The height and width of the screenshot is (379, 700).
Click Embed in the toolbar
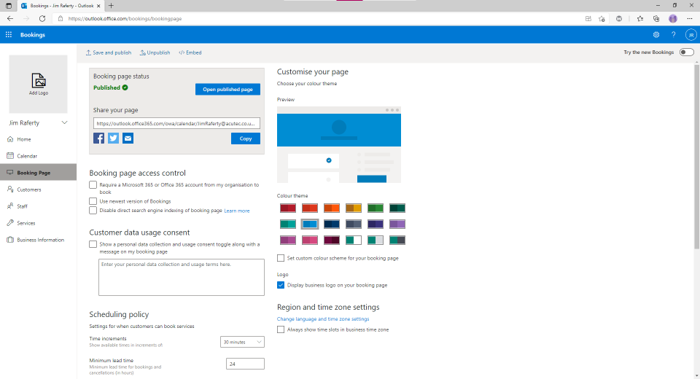pyautogui.click(x=190, y=53)
